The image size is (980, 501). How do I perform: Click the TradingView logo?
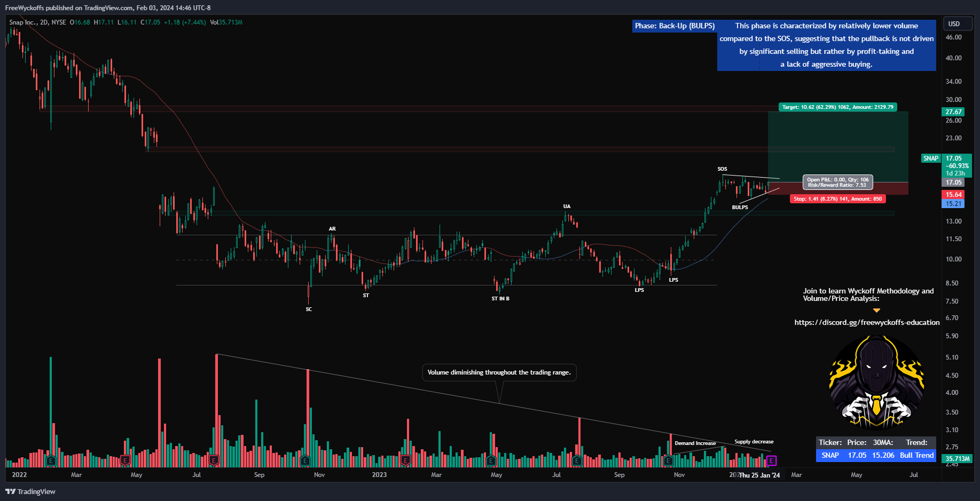30,491
